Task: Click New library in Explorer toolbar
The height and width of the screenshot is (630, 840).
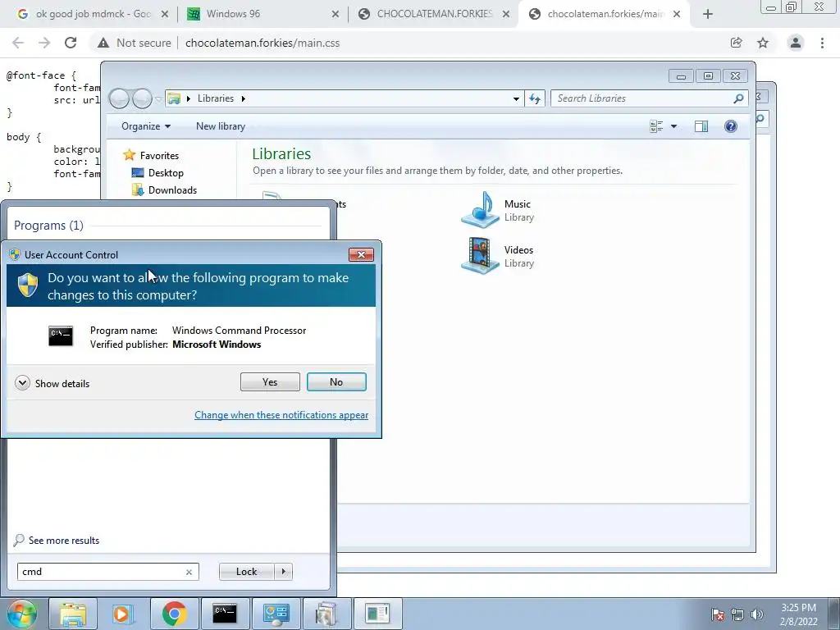Action: click(x=220, y=126)
